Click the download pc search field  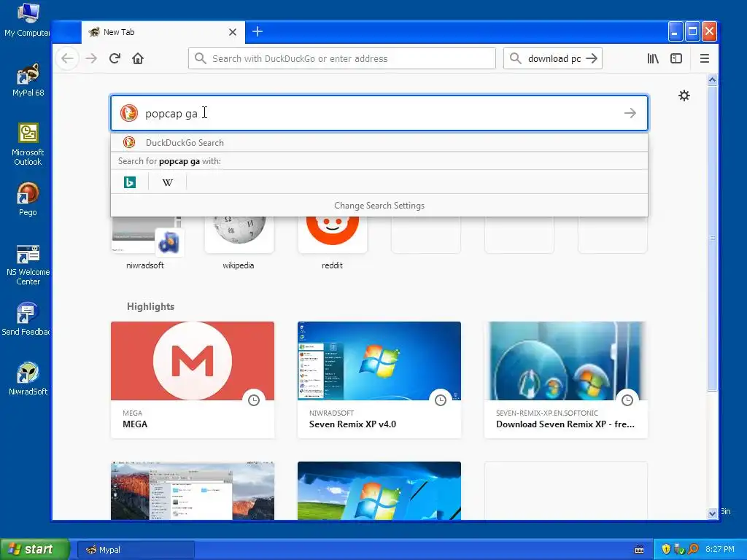553,58
